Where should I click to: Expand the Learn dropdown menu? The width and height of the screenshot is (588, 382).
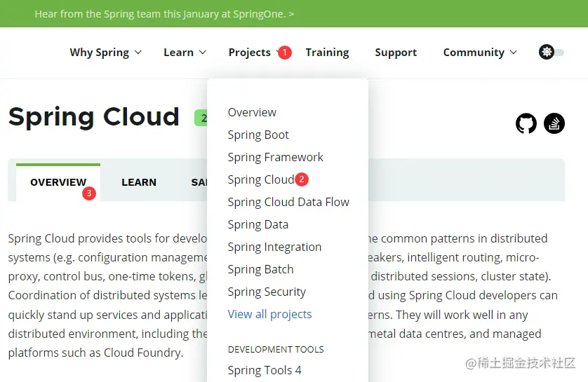pos(185,53)
